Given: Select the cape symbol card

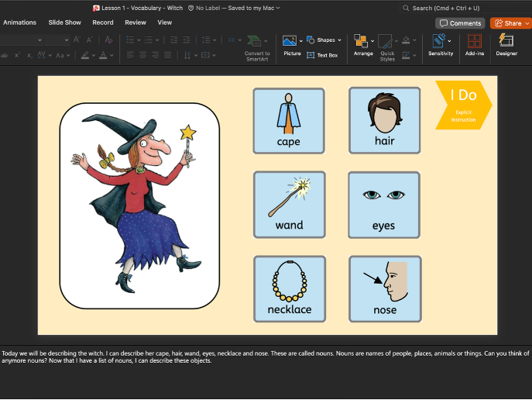Looking at the screenshot, I should [x=289, y=121].
